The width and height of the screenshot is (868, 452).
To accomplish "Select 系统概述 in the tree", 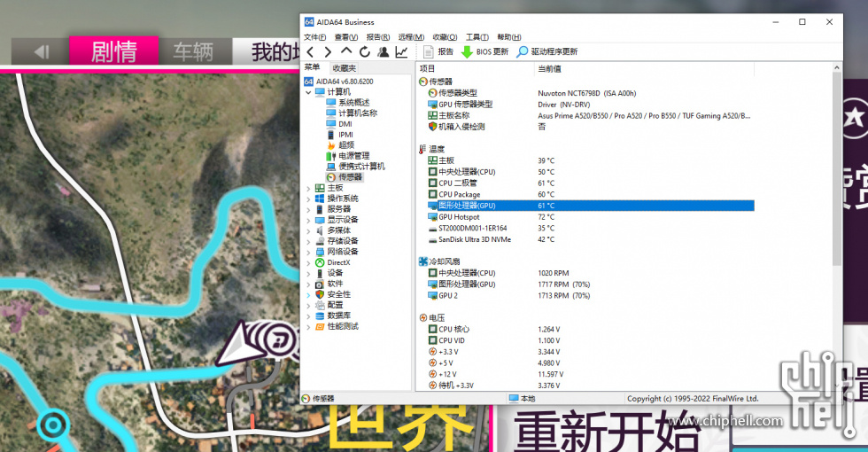I will click(353, 103).
